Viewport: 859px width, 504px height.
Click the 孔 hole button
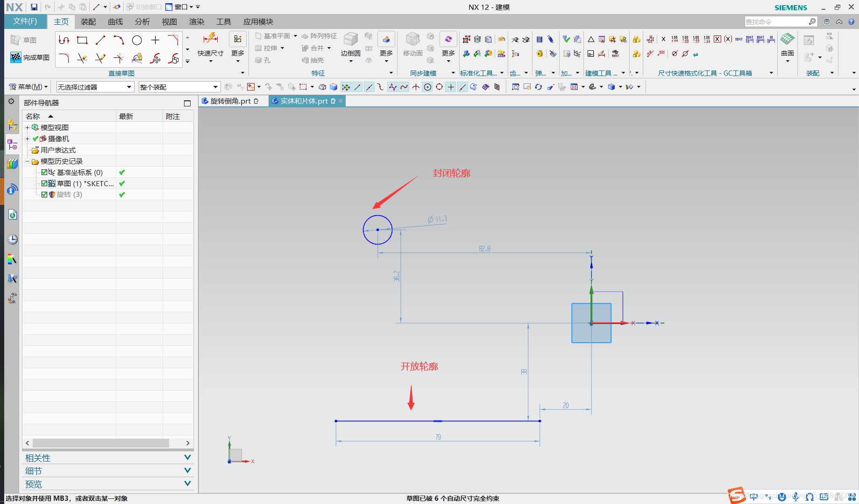pyautogui.click(x=263, y=60)
